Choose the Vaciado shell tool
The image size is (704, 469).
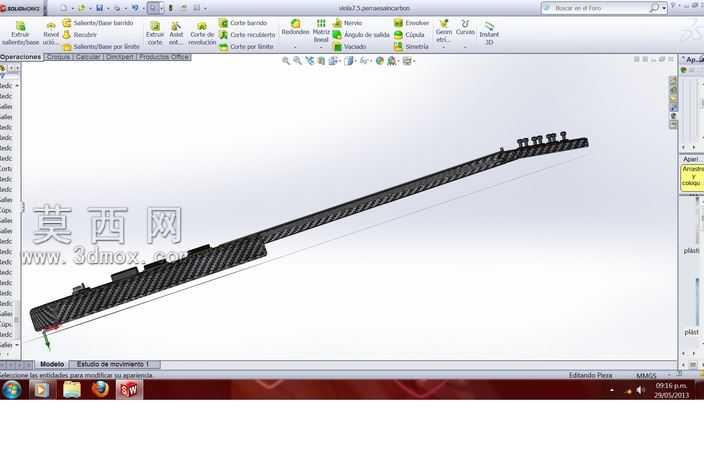(x=349, y=47)
